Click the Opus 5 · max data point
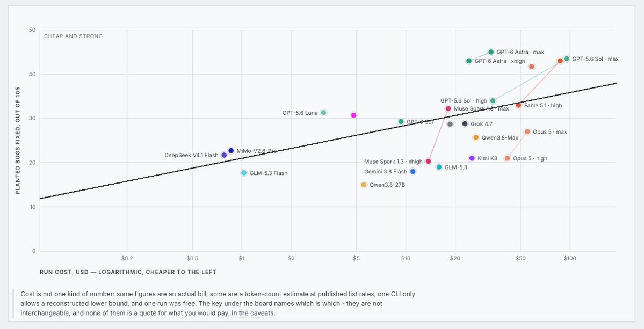 click(527, 131)
